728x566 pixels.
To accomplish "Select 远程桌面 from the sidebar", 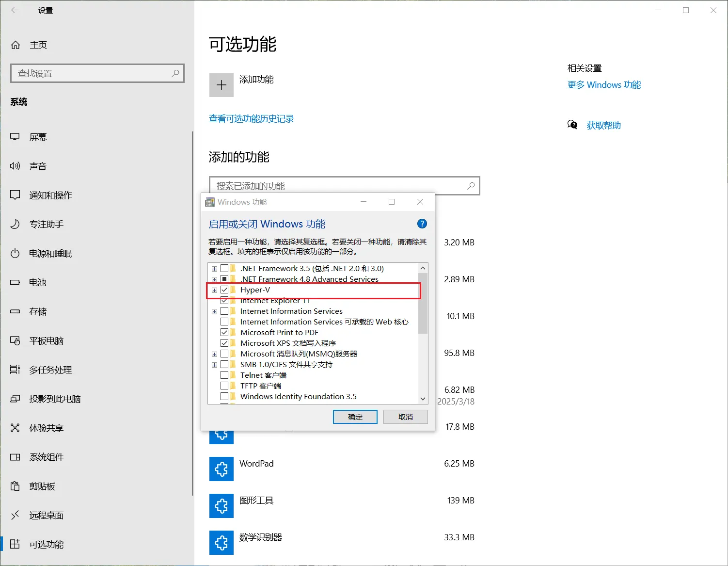I will point(46,515).
